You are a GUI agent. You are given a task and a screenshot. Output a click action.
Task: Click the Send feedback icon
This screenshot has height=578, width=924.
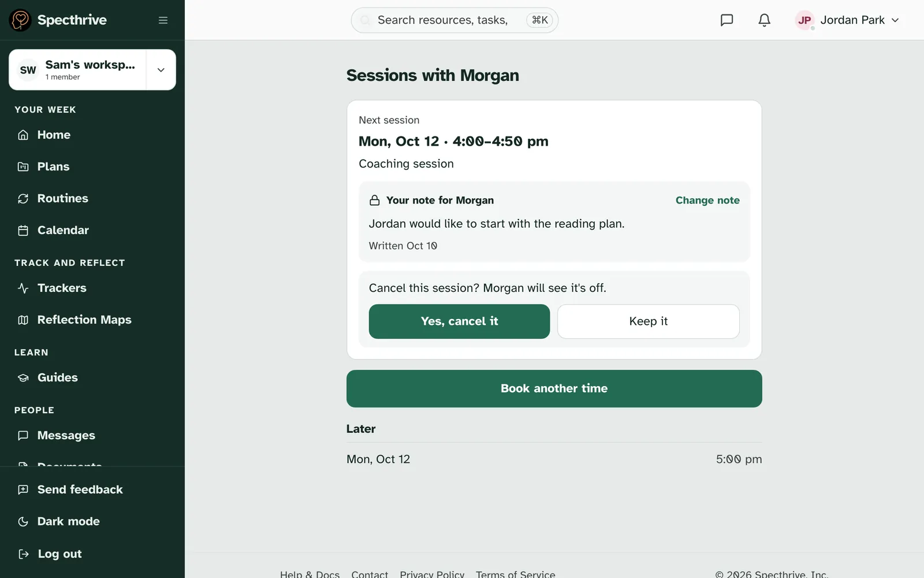(x=23, y=490)
